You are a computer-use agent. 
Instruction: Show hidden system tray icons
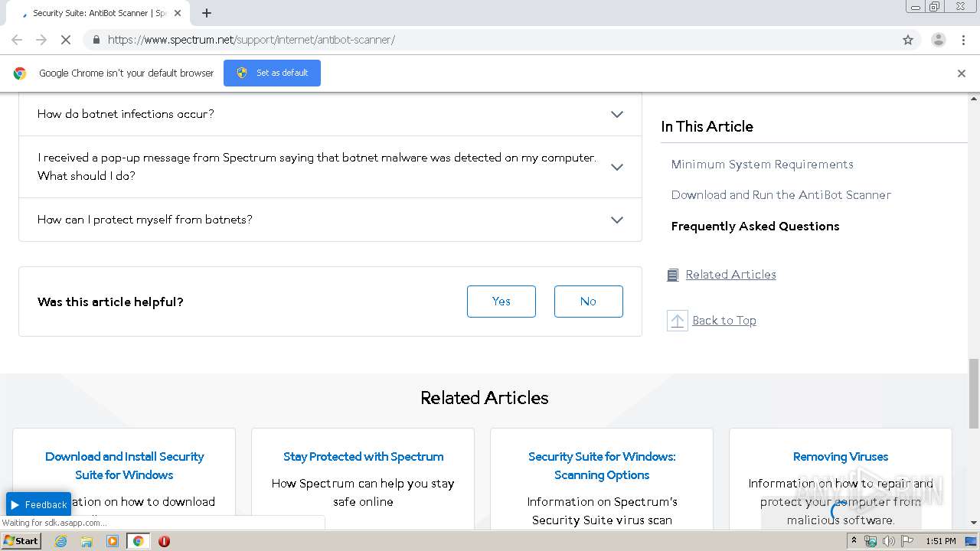854,541
